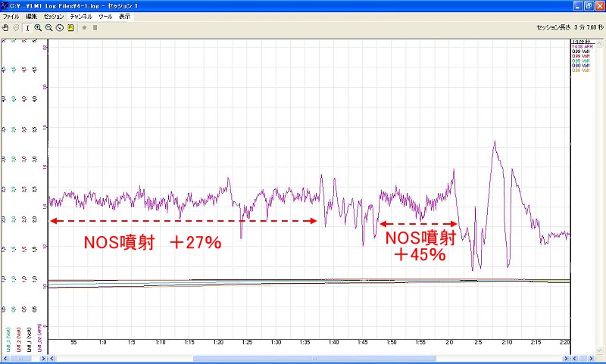Viewport: 606px width, 364px height.
Task: Select the hand pan tool
Action: [x=5, y=28]
